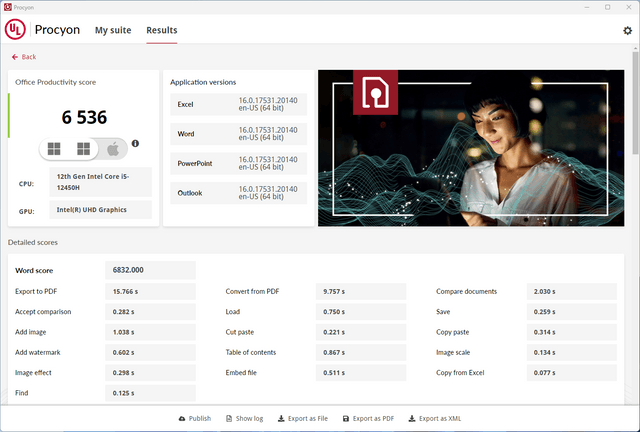This screenshot has width=640, height=432.
Task: Click Add watermark value 0.602 s
Action: coord(150,352)
